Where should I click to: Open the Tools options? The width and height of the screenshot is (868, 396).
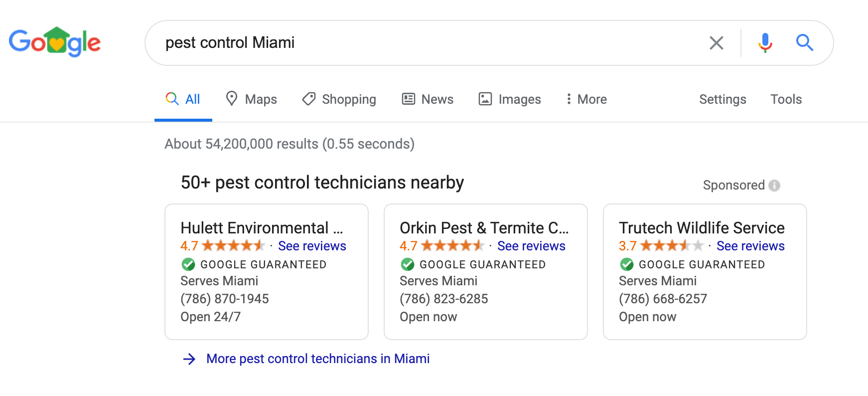click(x=786, y=99)
